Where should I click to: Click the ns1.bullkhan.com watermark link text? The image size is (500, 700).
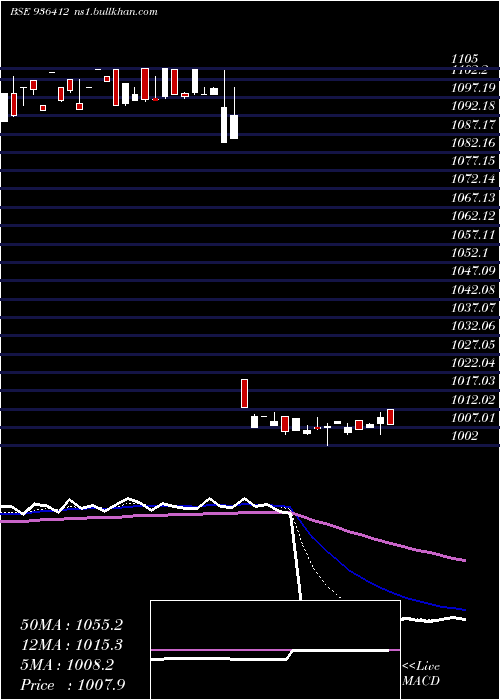[115, 12]
